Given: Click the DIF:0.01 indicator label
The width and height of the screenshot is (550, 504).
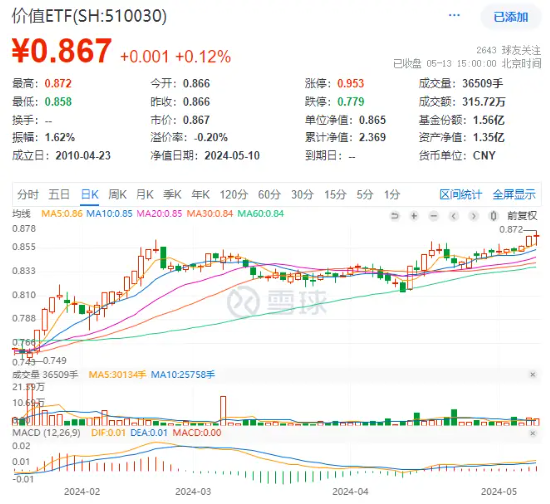Looking at the screenshot, I should pos(108,433).
